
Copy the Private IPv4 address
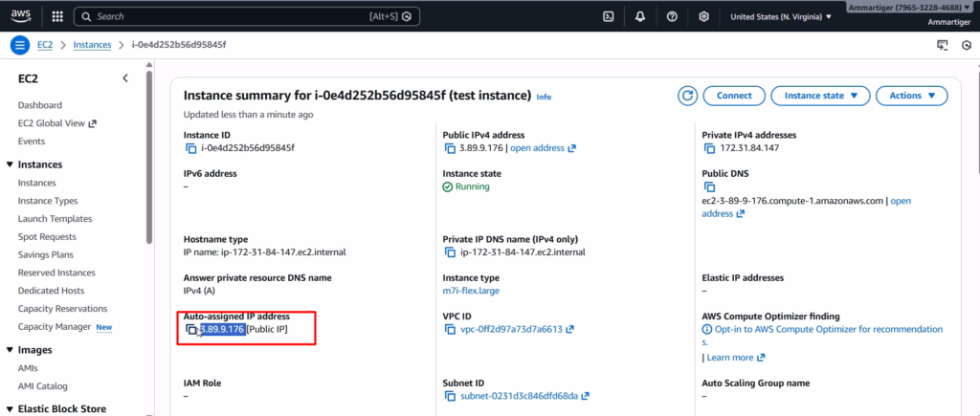click(709, 148)
